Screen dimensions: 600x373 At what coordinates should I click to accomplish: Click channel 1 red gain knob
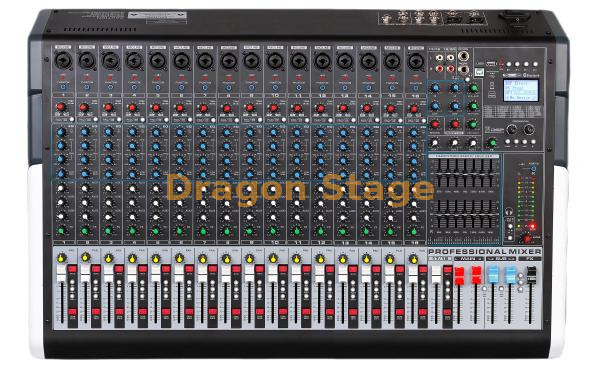pos(60,107)
